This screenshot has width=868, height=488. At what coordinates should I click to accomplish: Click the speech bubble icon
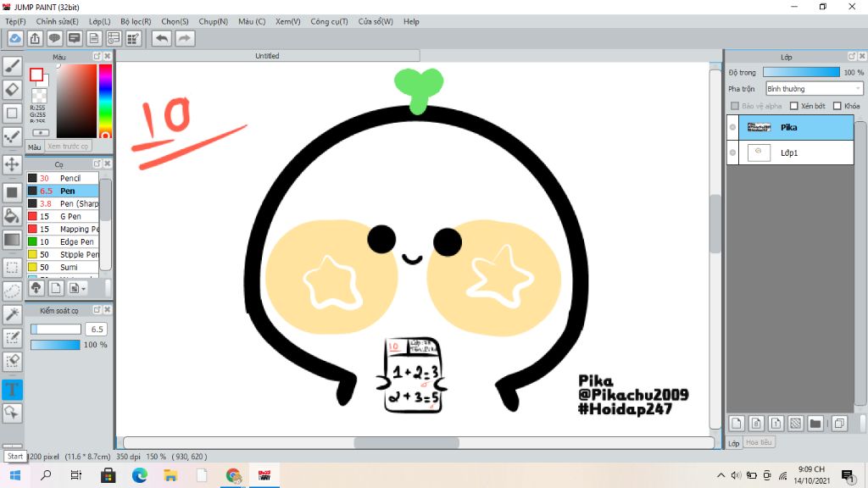[54, 38]
